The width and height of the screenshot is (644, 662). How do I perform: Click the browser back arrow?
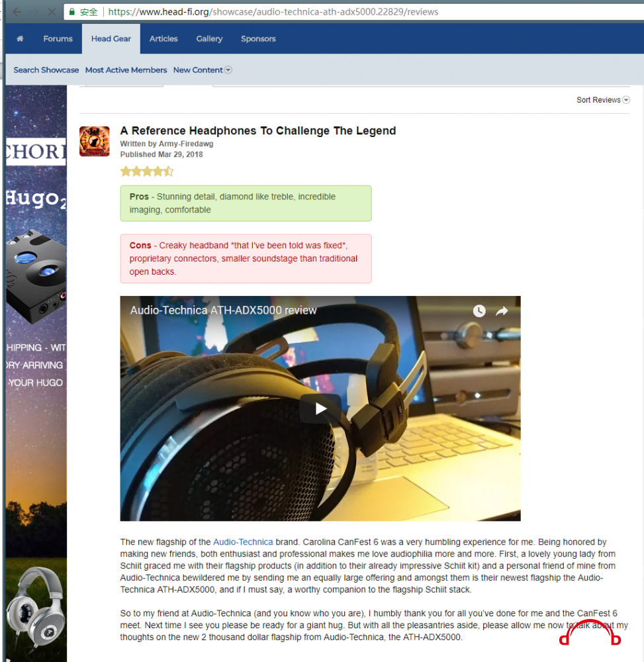tap(17, 12)
